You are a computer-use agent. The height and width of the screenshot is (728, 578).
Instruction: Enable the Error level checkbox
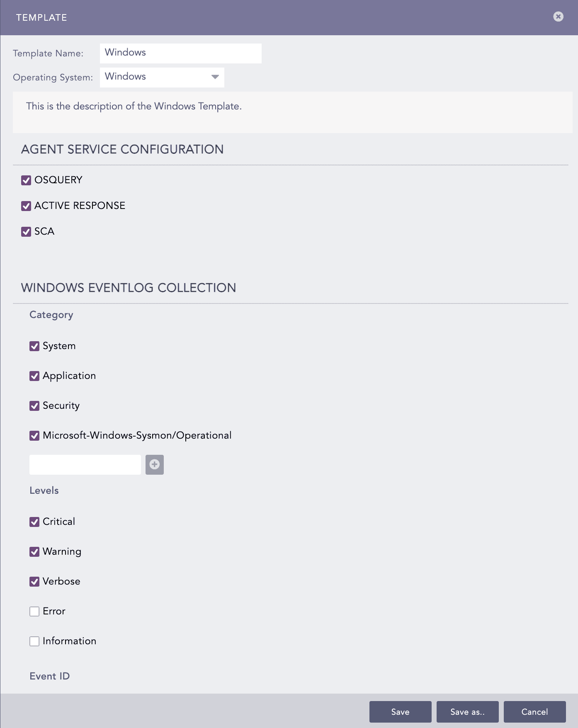pos(34,612)
